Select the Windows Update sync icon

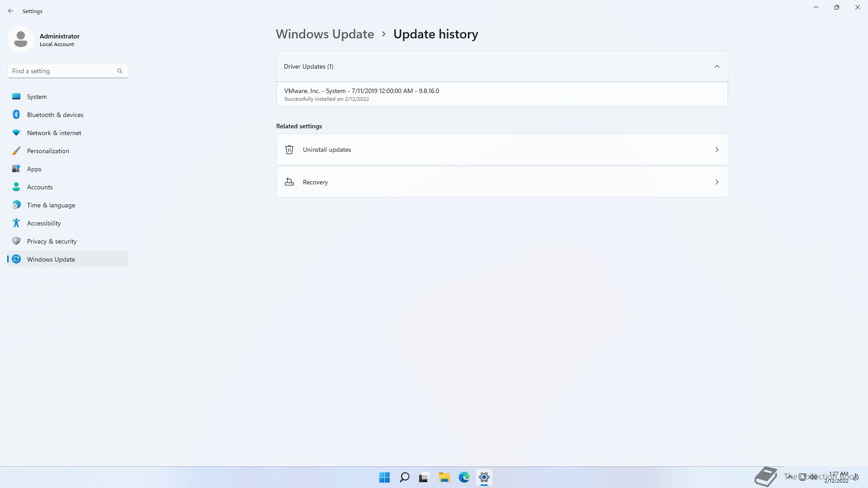(16, 259)
